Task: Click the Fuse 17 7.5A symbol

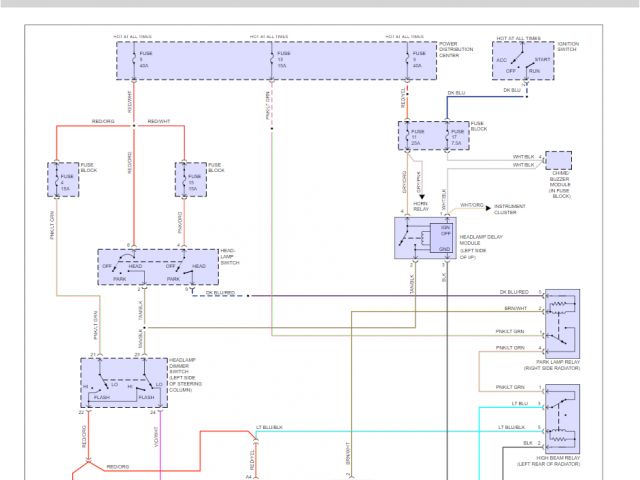Action: 455,137
